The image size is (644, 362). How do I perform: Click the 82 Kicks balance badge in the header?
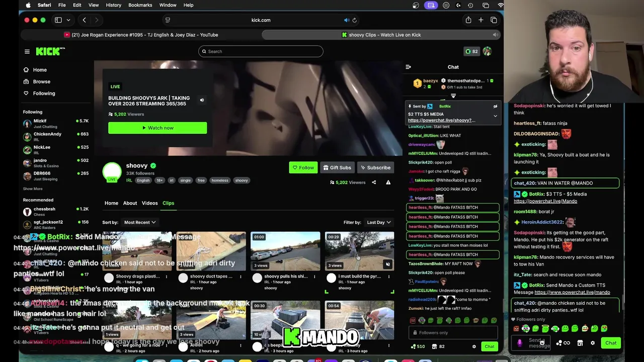[471, 51]
